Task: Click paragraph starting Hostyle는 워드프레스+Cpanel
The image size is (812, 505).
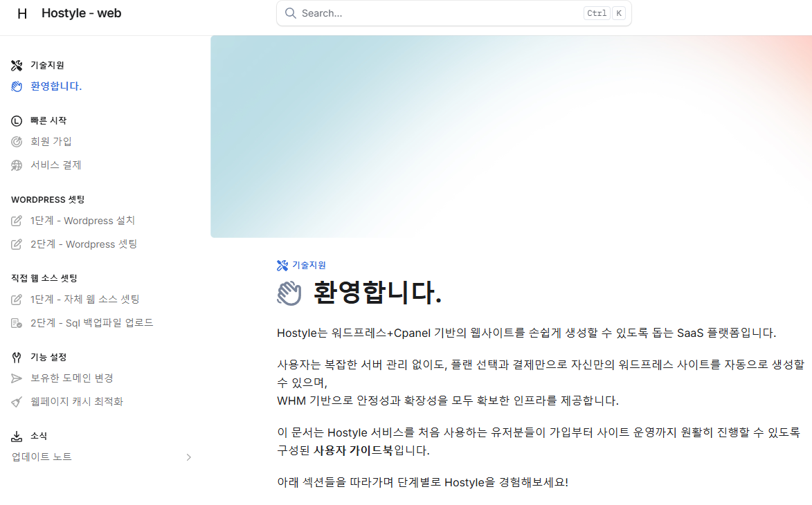Action: (526, 333)
